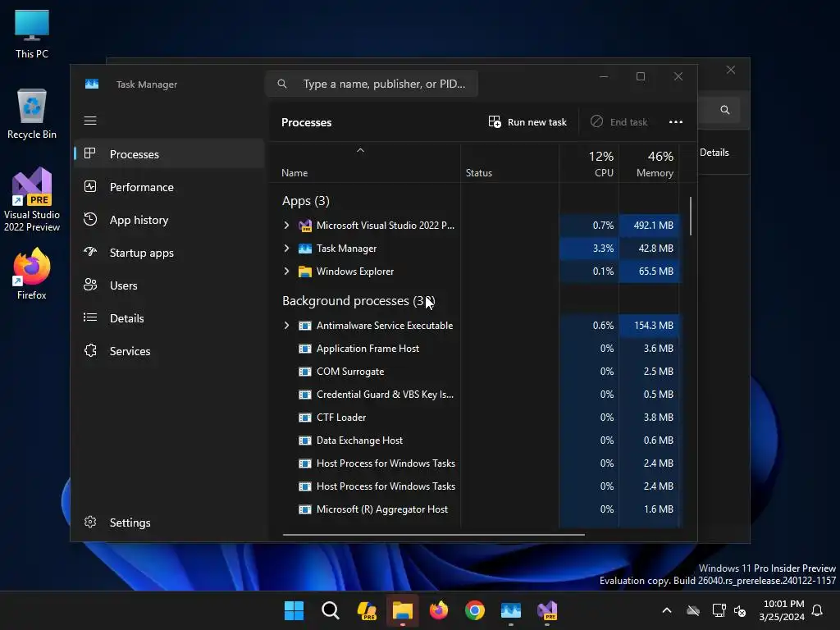This screenshot has height=630, width=840.
Task: Open the Details label in the background window
Action: pos(714,153)
